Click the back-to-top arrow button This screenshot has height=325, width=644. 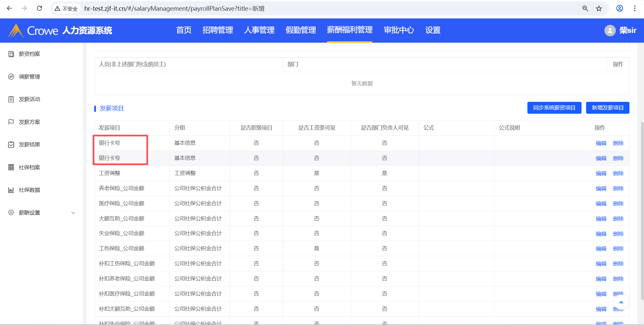621,302
